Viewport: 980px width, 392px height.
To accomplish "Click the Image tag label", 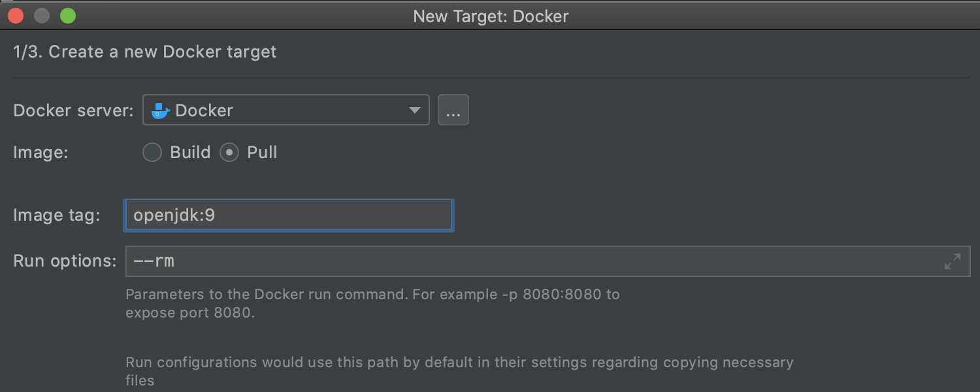I will click(57, 215).
